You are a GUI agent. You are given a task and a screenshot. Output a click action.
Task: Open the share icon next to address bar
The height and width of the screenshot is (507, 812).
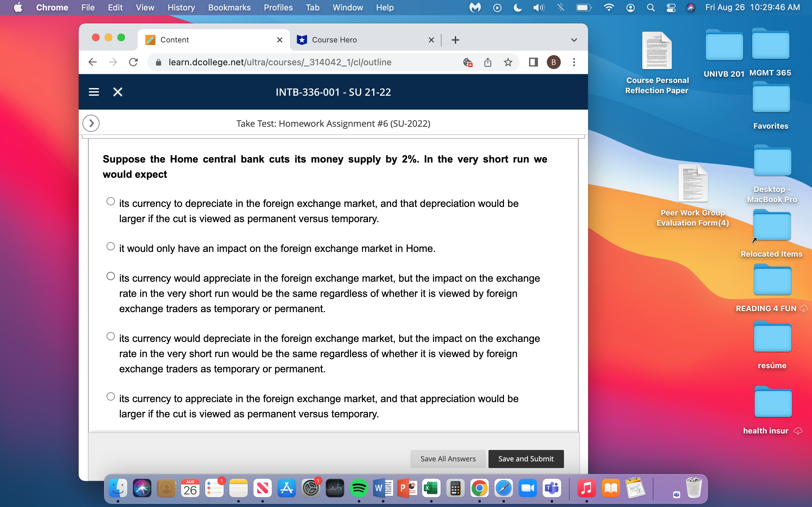click(488, 62)
